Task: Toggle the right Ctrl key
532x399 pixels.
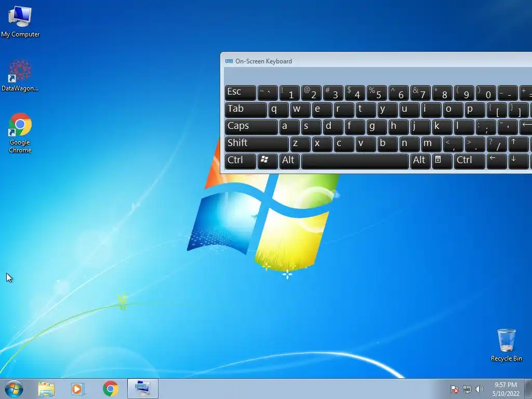Action: (469, 161)
